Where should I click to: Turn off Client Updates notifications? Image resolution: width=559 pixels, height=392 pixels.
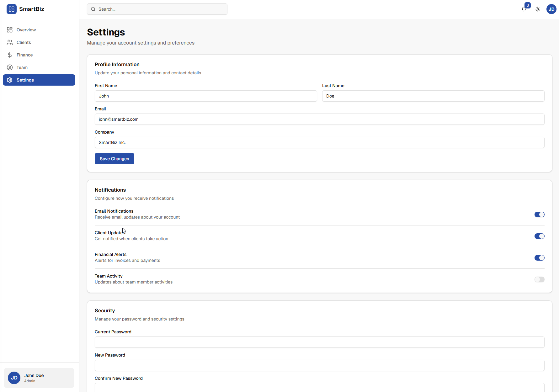click(x=540, y=236)
